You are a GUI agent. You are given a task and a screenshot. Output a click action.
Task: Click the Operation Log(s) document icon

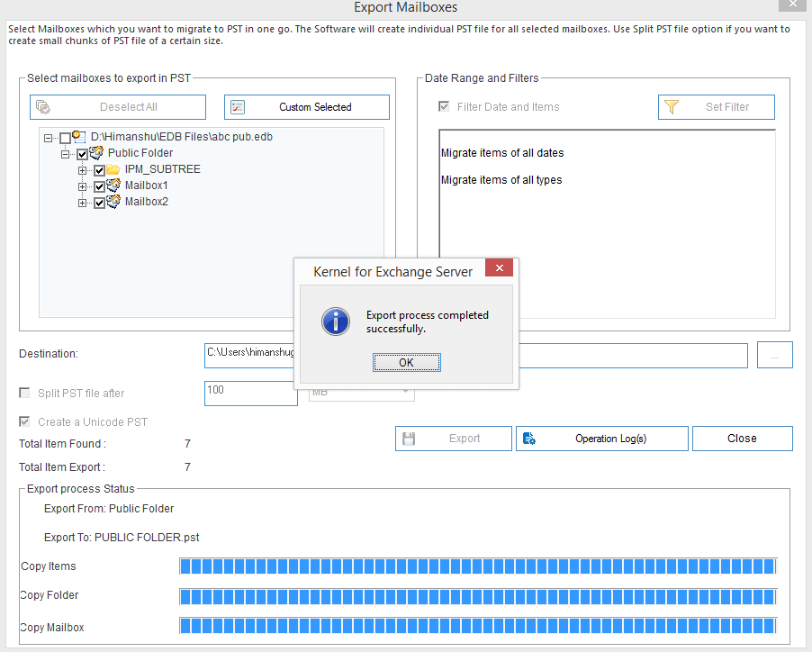coord(528,439)
